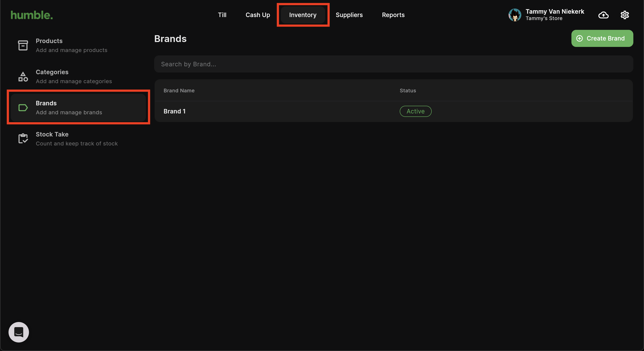This screenshot has height=351, width=644.
Task: Click the Active status badge
Action: coord(415,111)
